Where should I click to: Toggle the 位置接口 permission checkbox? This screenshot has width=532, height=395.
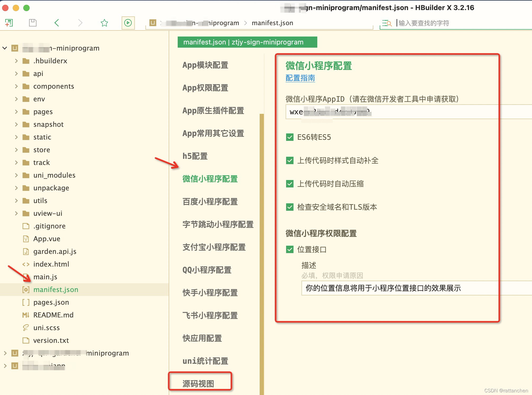click(x=290, y=250)
